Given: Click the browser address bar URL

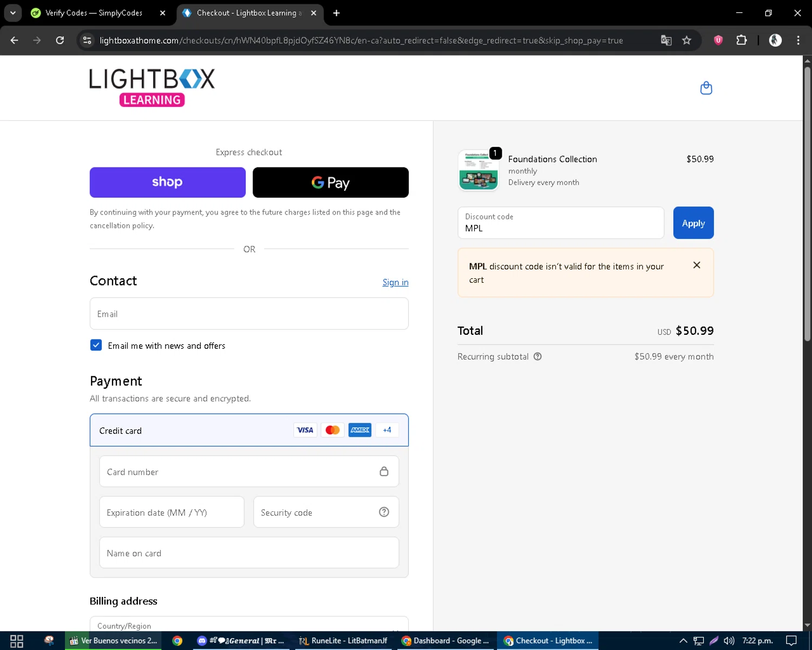Looking at the screenshot, I should pyautogui.click(x=361, y=40).
